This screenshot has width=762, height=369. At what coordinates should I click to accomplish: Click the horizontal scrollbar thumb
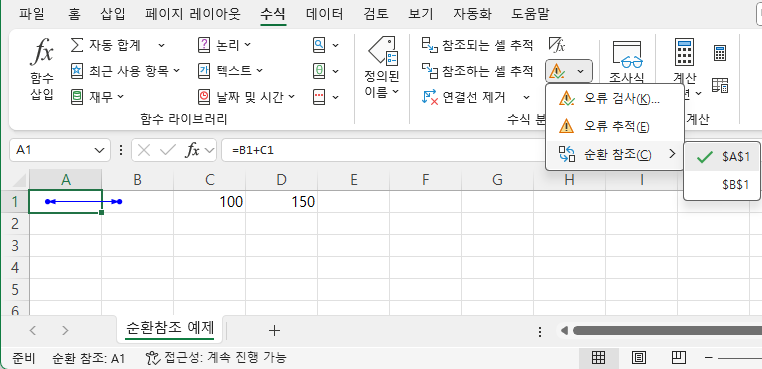(667, 331)
